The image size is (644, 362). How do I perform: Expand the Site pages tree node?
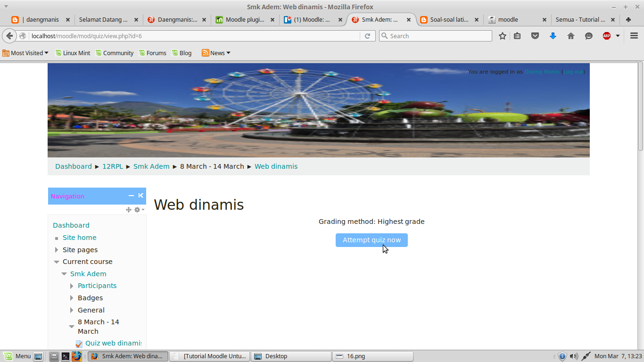tap(57, 250)
